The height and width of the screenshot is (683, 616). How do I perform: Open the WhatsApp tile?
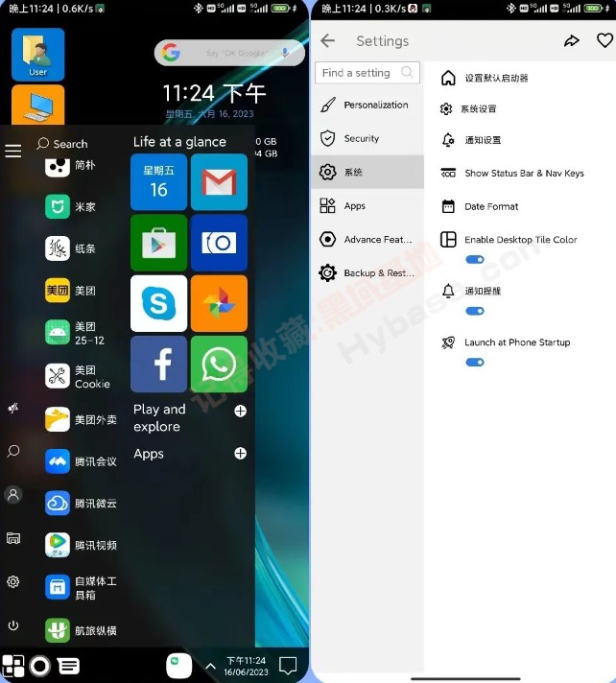pos(219,364)
